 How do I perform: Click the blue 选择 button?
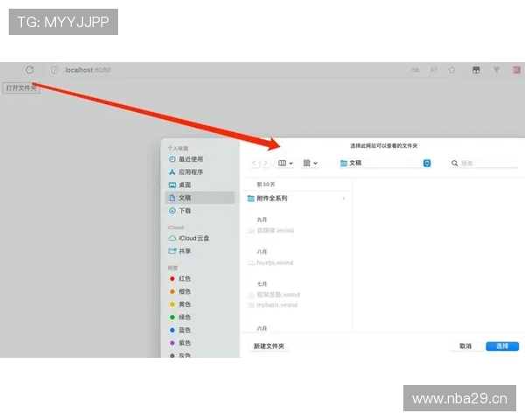502,346
